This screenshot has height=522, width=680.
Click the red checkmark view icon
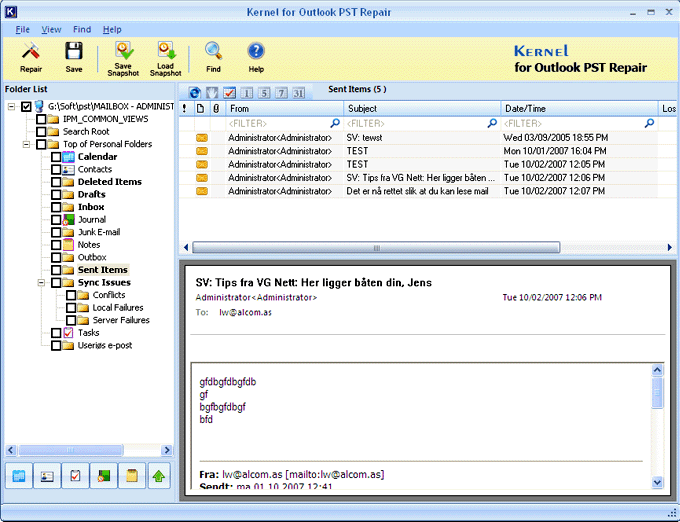[229, 92]
